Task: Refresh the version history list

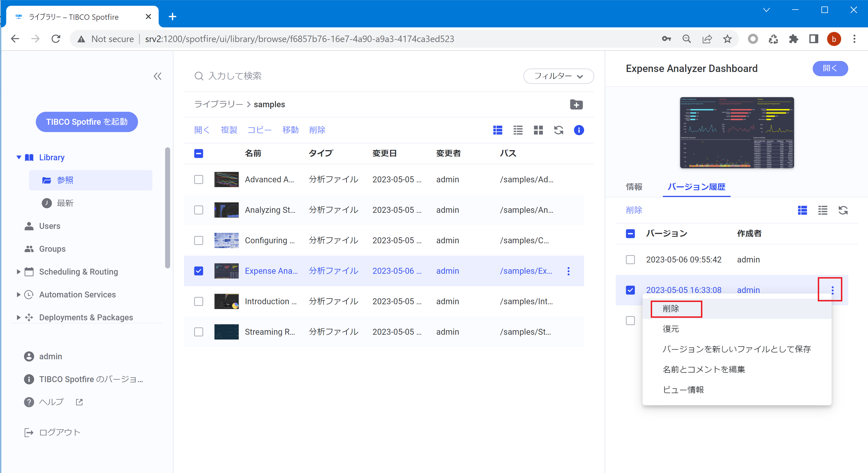Action: click(x=843, y=211)
